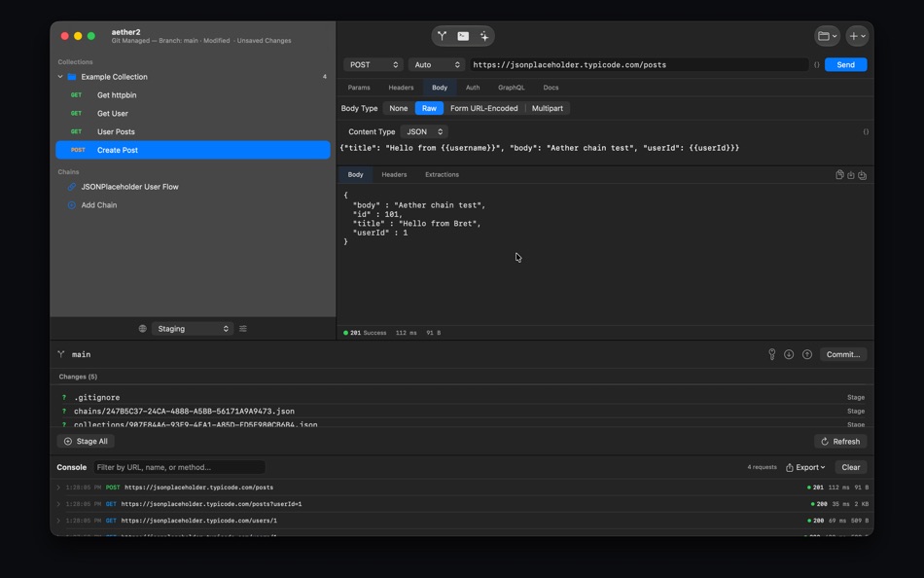This screenshot has width=924, height=578.
Task: Click the branch icon next to main
Action: [x=60, y=354]
